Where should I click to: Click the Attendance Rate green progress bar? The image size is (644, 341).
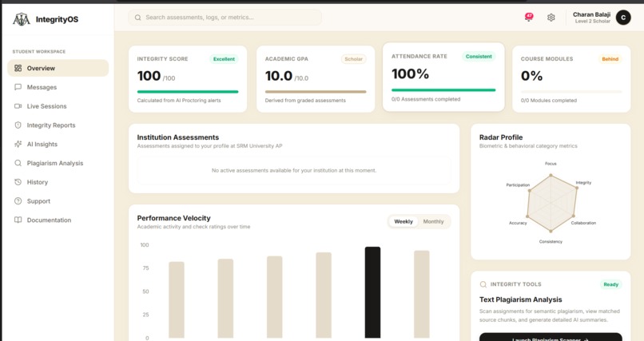tap(443, 90)
